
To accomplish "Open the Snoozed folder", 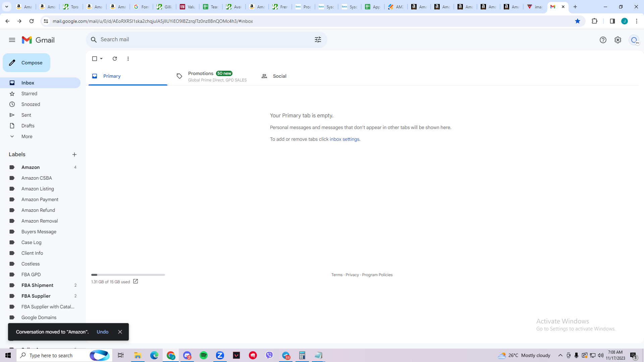I will click(40, 104).
